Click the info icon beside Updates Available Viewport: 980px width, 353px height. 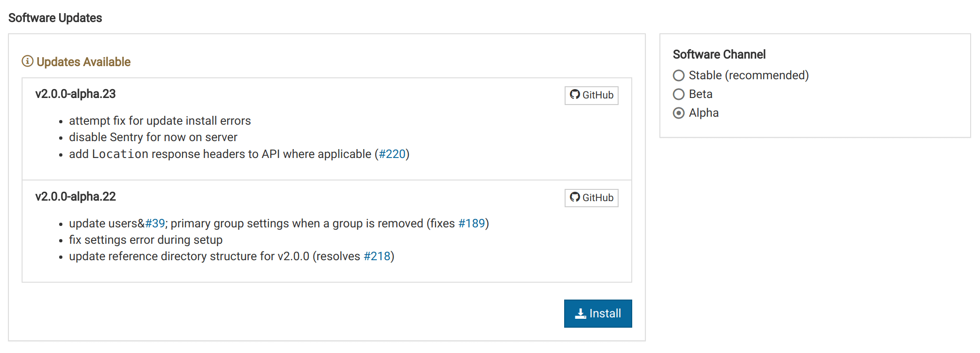(x=28, y=61)
